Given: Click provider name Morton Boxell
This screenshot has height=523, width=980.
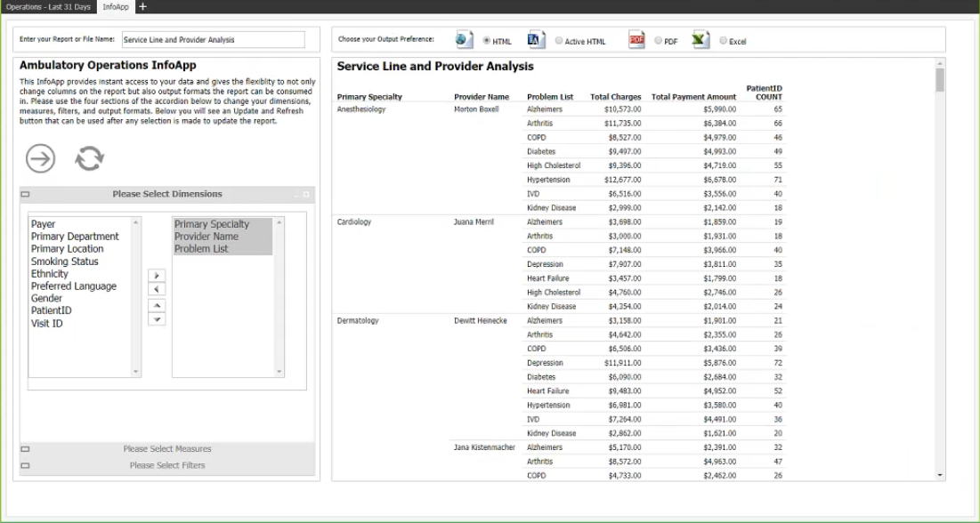Looking at the screenshot, I should [476, 109].
